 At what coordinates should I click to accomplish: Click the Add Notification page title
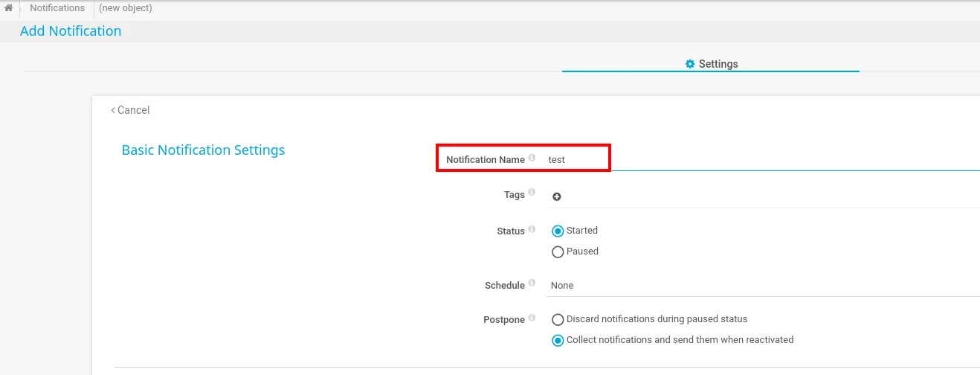click(x=71, y=31)
